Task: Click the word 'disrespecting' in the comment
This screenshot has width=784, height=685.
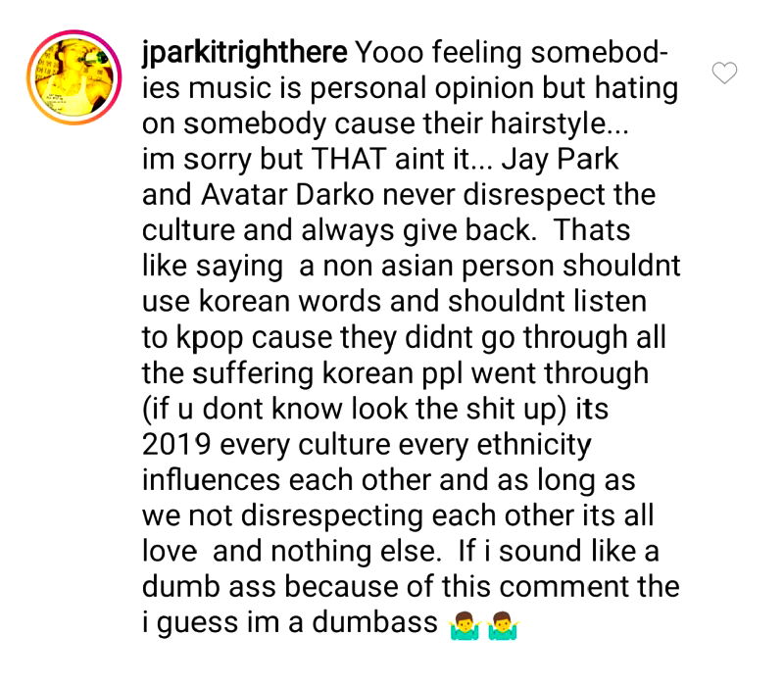Action: coord(332,516)
